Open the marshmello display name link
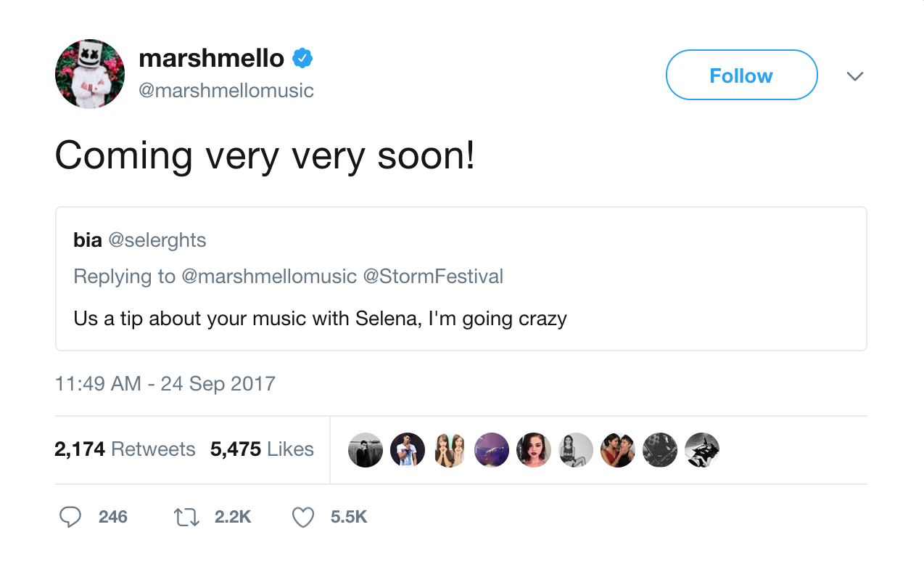The height and width of the screenshot is (572, 924). (211, 58)
